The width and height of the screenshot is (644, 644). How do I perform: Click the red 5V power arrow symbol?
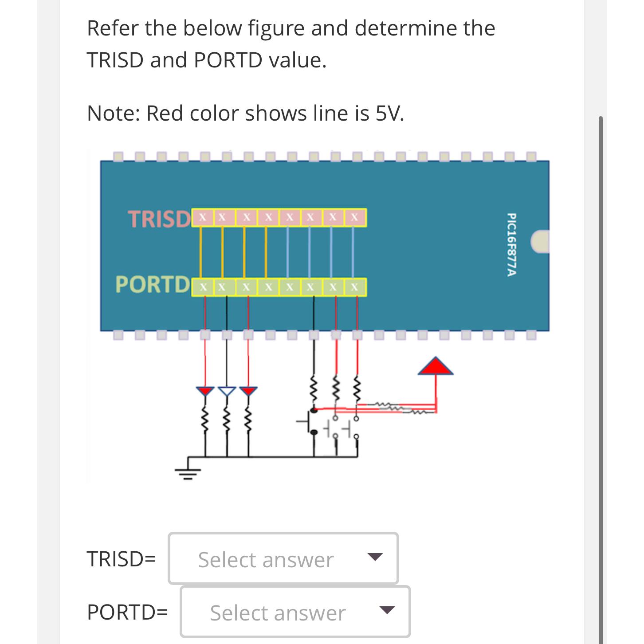436,367
